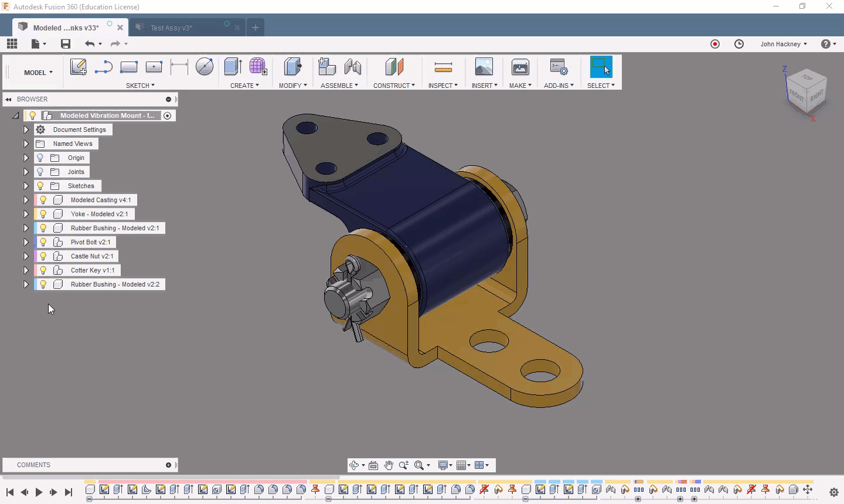Viewport: 844px width, 504px height.
Task: Toggle visibility of Sketches folder
Action: [40, 186]
